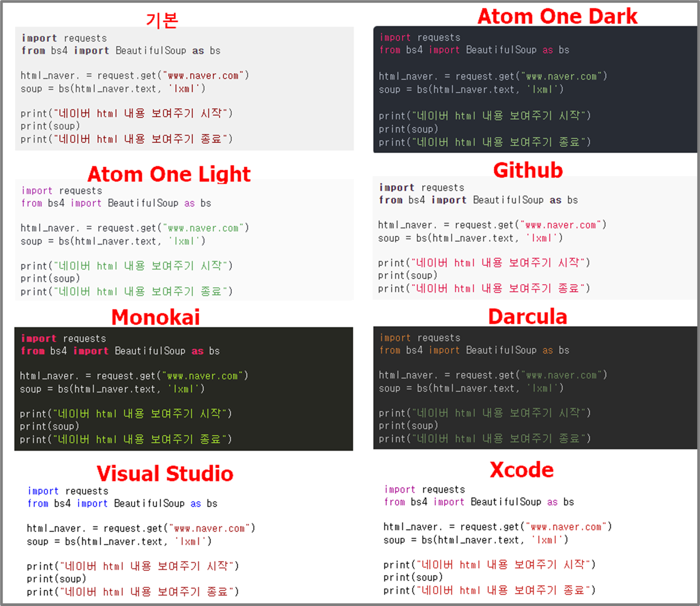The width and height of the screenshot is (700, 606).
Task: Click the 'Visual Studio' theme heading
Action: (x=165, y=474)
